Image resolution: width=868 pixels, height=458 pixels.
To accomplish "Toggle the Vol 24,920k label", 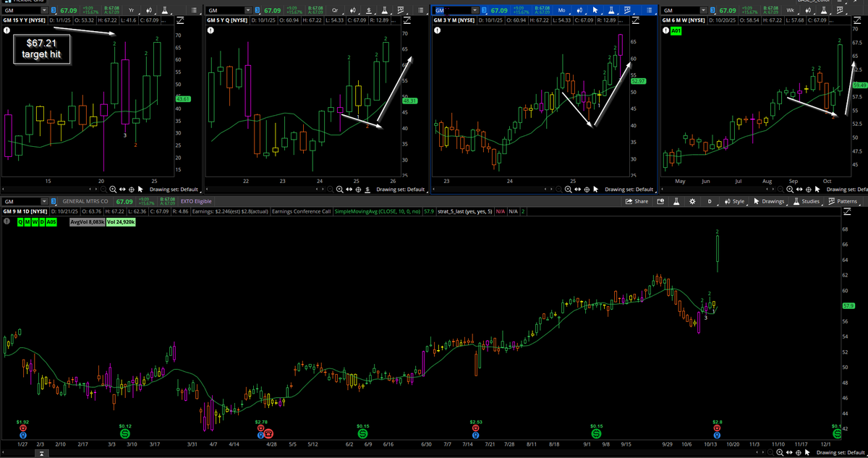I will tap(121, 222).
